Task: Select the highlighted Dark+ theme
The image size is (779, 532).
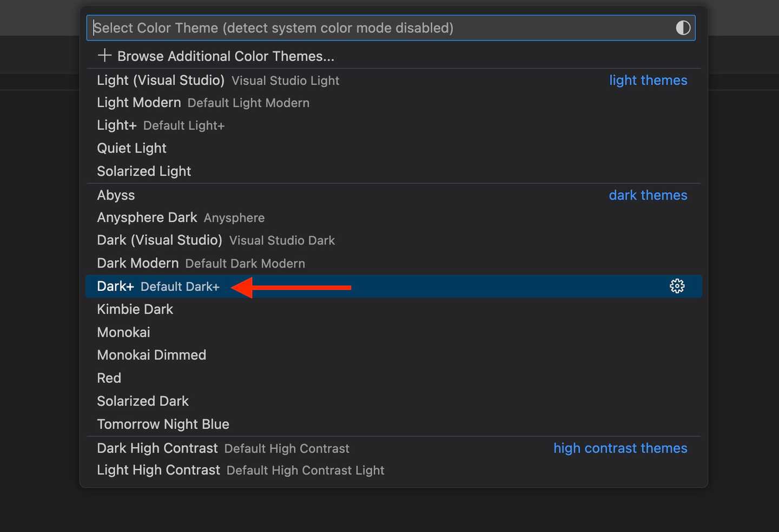Action: (116, 287)
